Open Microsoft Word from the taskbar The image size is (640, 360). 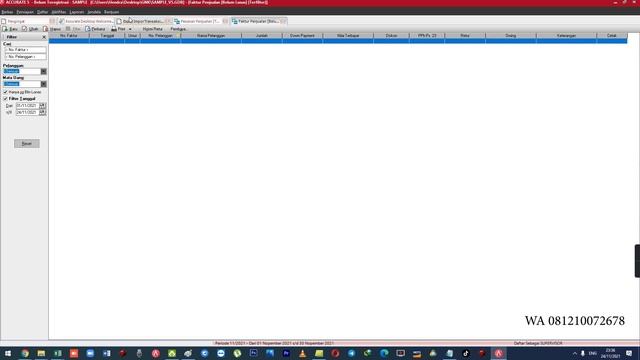click(x=107, y=353)
